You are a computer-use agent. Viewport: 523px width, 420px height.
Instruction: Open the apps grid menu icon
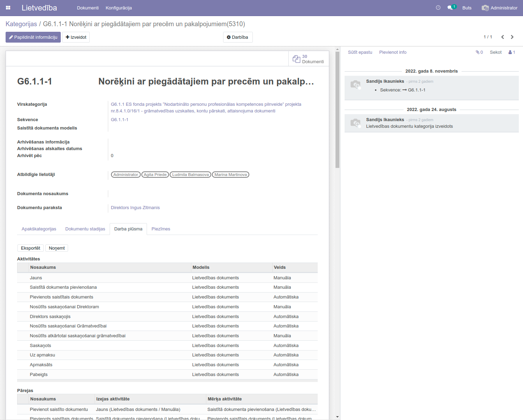[8, 8]
